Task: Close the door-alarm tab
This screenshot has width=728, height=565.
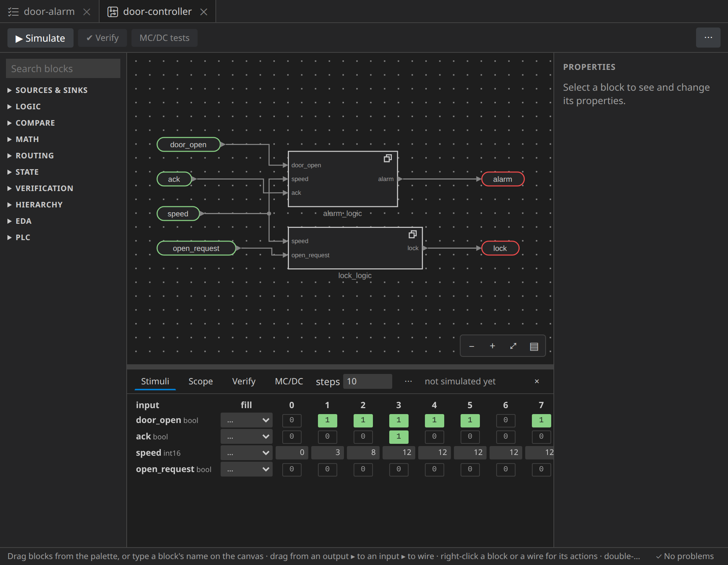Action: (87, 12)
